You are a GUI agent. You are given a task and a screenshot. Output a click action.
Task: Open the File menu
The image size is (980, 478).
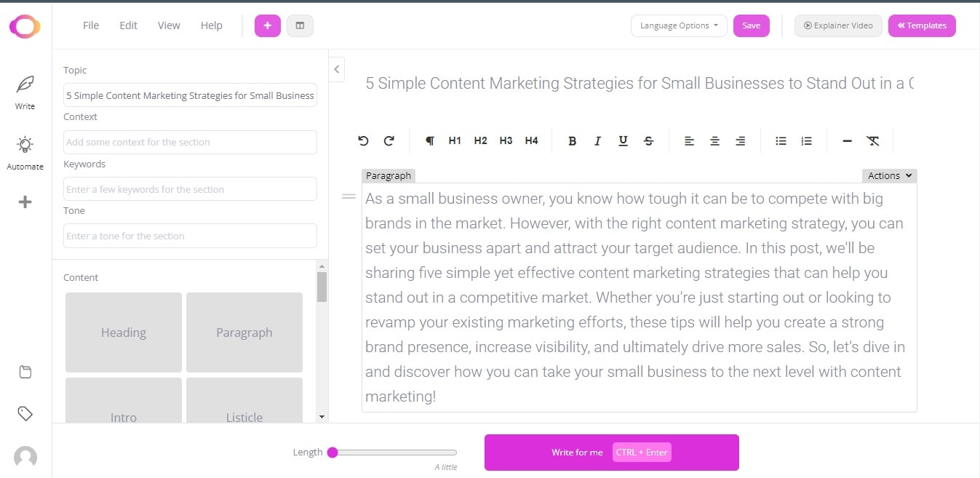point(91,25)
